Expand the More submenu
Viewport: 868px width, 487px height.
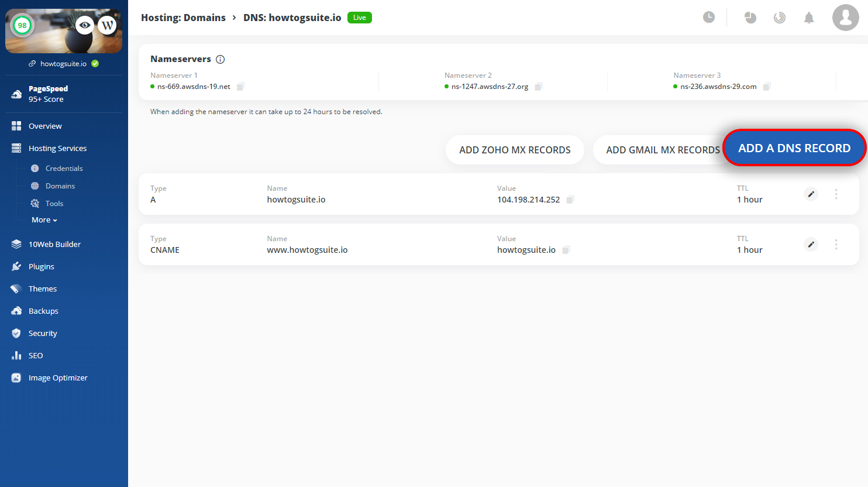pyautogui.click(x=44, y=220)
